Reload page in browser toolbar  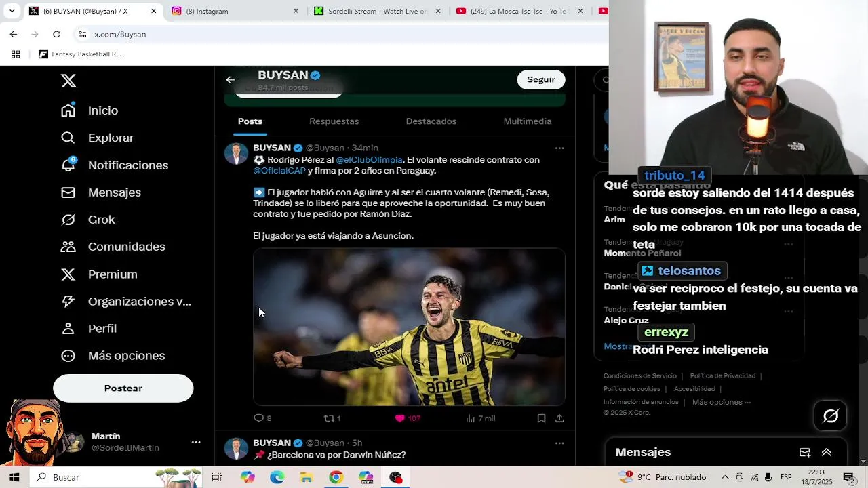pyautogui.click(x=56, y=34)
